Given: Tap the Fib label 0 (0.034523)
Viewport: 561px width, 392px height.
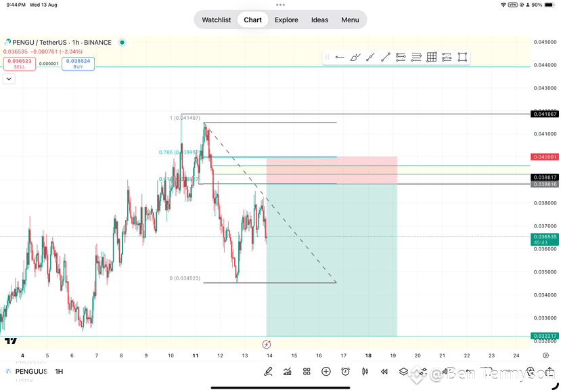Looking at the screenshot, I should (185, 278).
